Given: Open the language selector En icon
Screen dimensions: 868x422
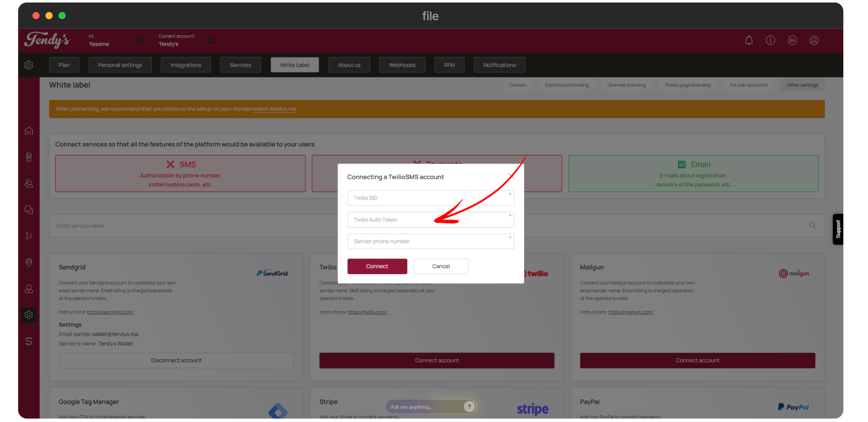Looking at the screenshot, I should point(792,40).
